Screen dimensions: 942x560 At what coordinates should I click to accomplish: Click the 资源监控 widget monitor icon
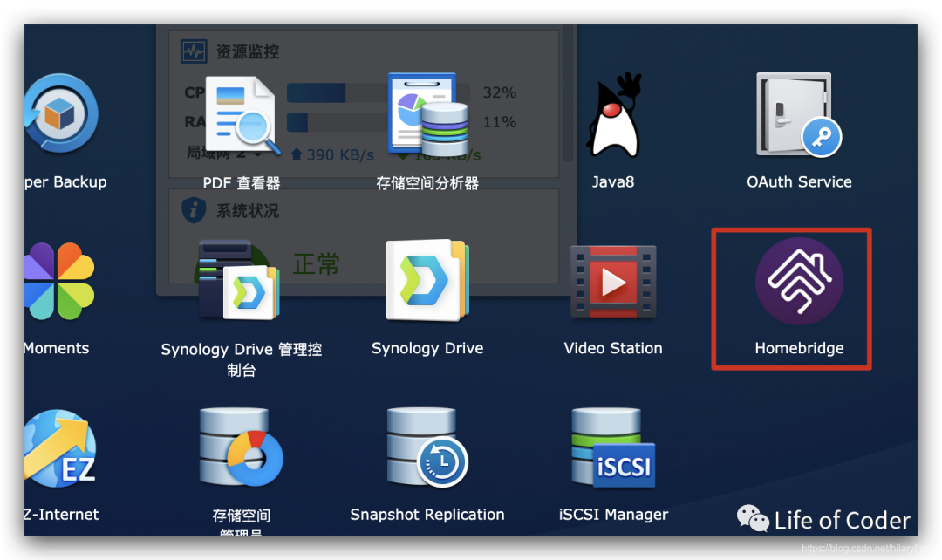click(x=194, y=51)
